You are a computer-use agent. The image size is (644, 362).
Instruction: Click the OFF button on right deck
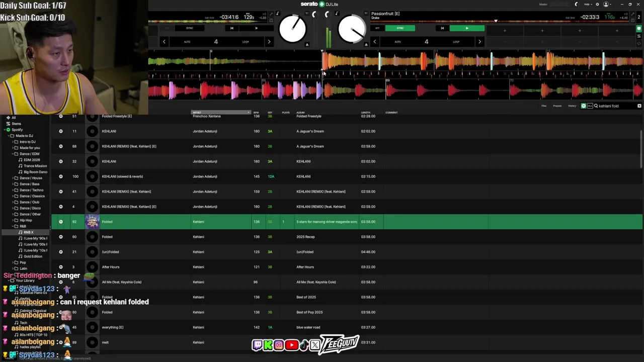377,28
